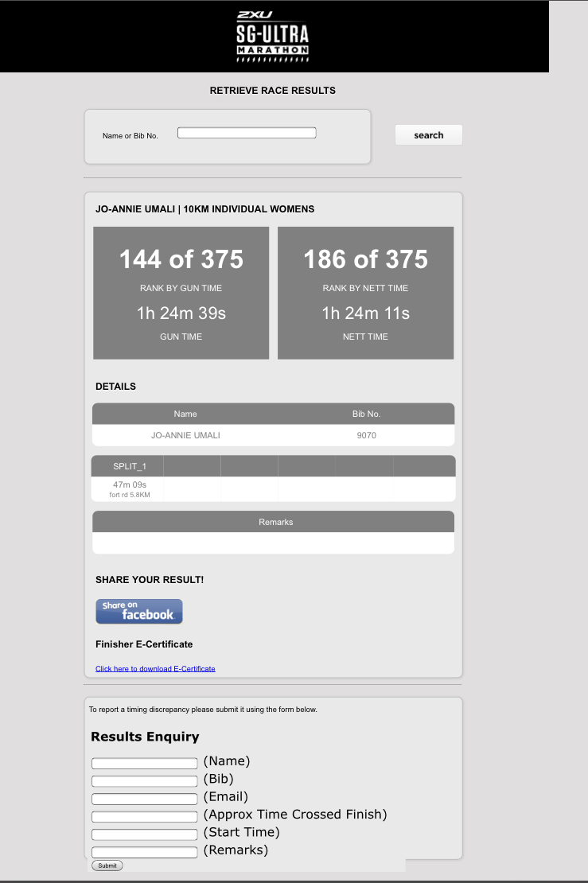Click the 'Remarks' table header

[x=276, y=522]
